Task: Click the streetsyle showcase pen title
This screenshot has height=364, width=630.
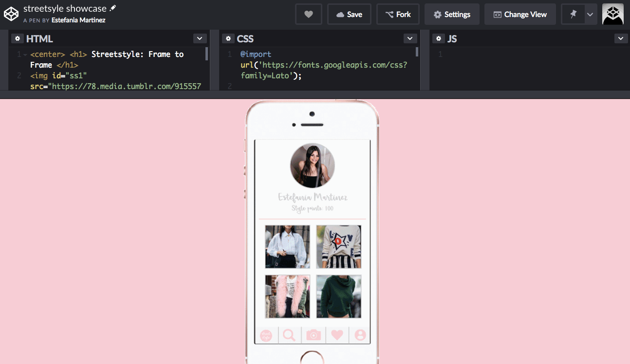Action: [x=65, y=8]
